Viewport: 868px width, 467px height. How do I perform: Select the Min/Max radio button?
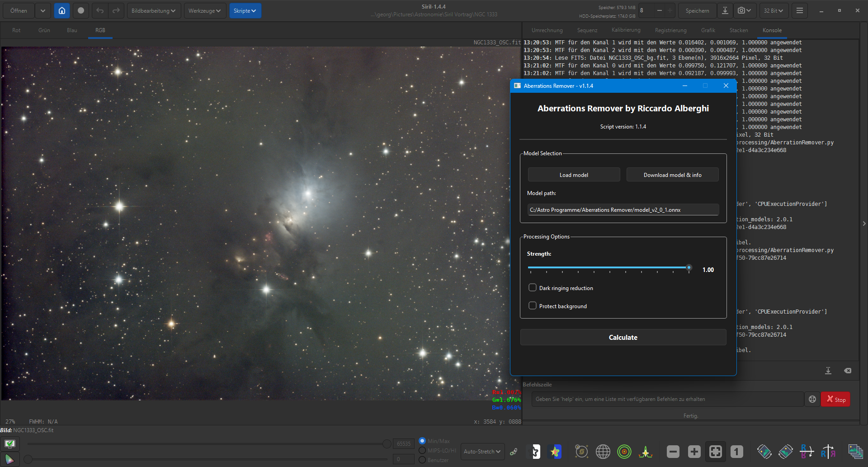[x=422, y=441]
